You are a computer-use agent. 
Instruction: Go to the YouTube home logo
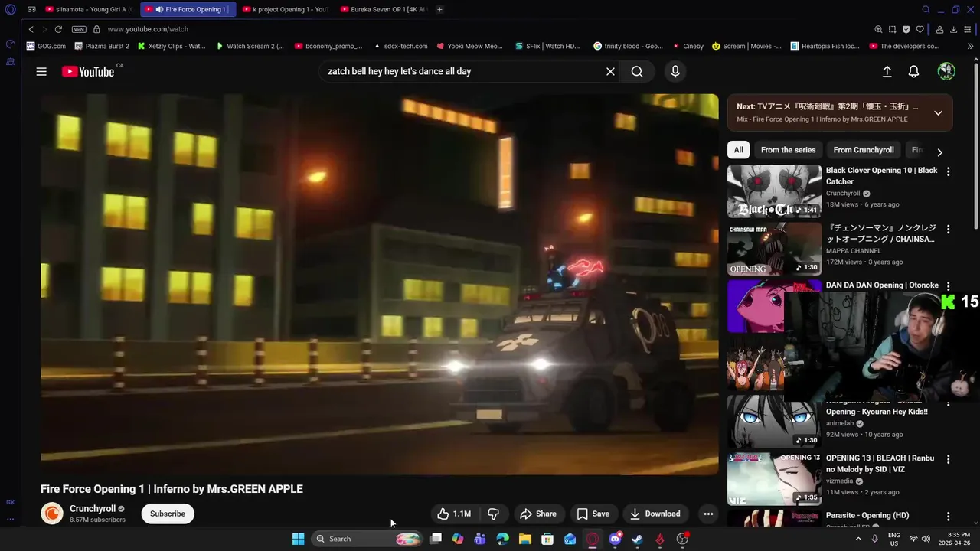(x=88, y=71)
